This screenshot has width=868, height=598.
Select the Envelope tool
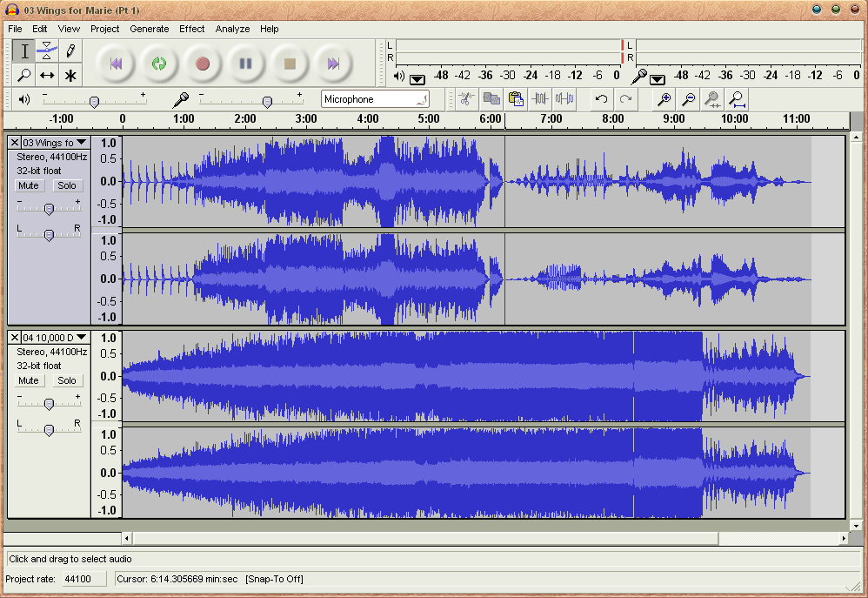48,51
